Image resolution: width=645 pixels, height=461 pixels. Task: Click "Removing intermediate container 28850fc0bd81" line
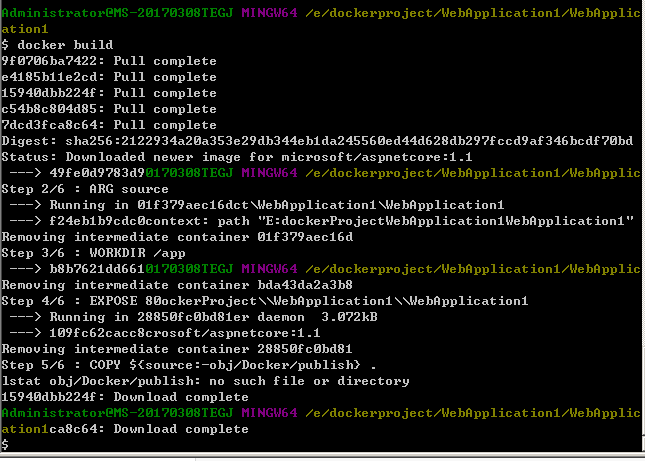point(177,349)
